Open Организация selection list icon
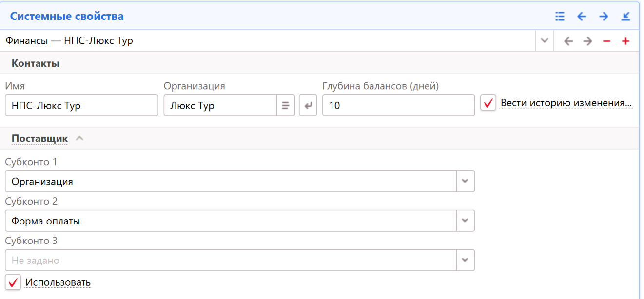The image size is (644, 299). (x=286, y=106)
